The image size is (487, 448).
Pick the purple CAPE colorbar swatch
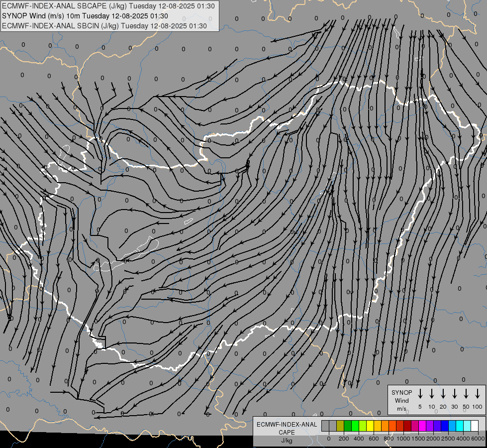[430, 426]
